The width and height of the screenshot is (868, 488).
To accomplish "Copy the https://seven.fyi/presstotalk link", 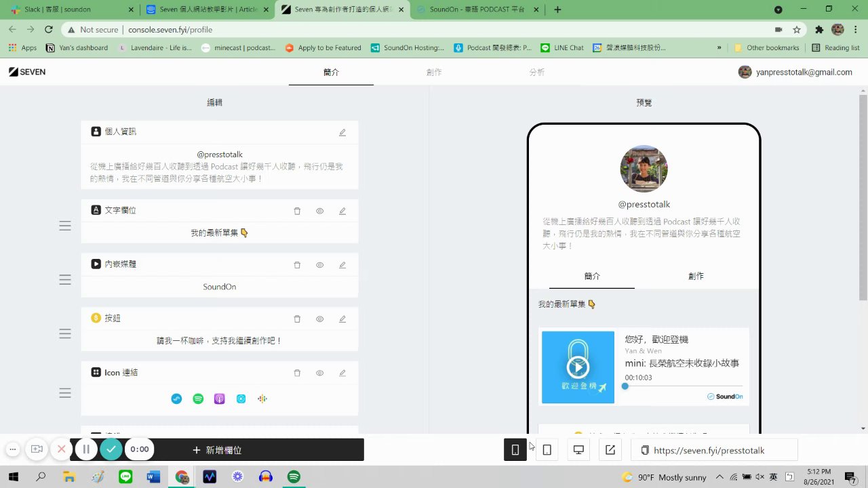I will [714, 450].
